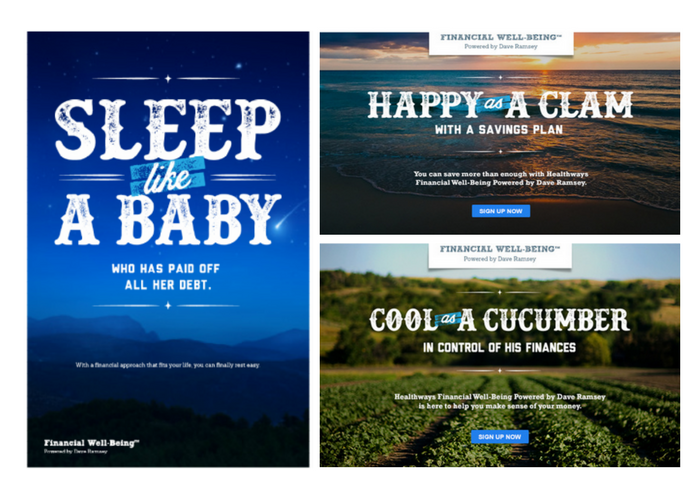
Task: Click Financial Well-Being logo on blue poster
Action: click(x=92, y=446)
